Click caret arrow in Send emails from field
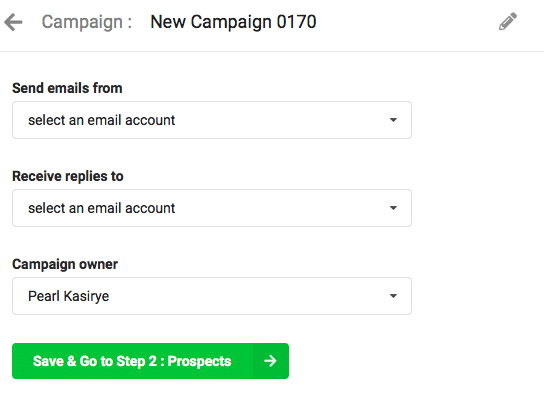 coord(393,120)
